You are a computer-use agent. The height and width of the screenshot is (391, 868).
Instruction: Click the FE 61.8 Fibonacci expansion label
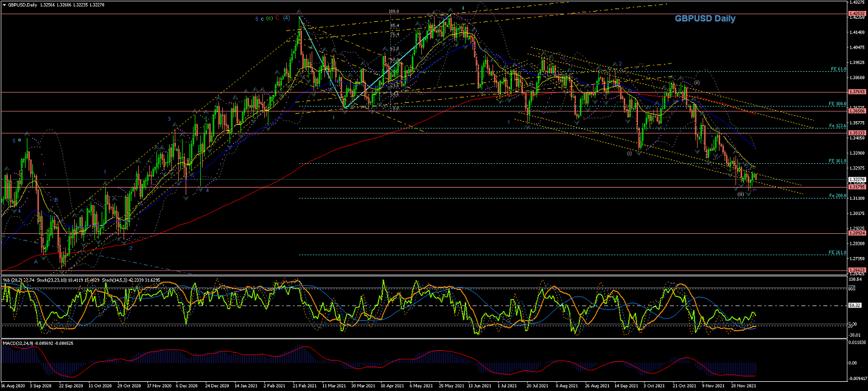coord(838,69)
